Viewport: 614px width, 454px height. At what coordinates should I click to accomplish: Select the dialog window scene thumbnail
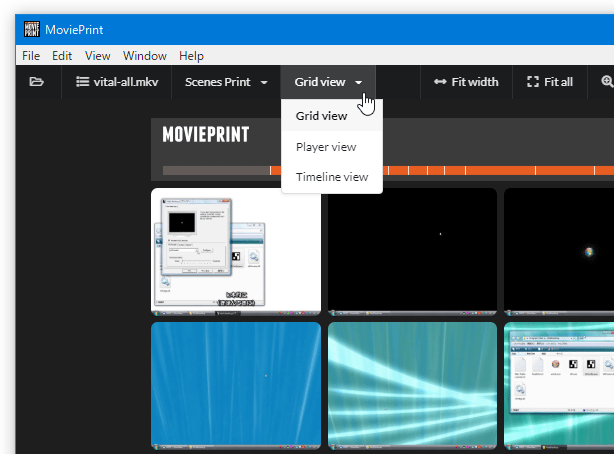pyautogui.click(x=236, y=252)
